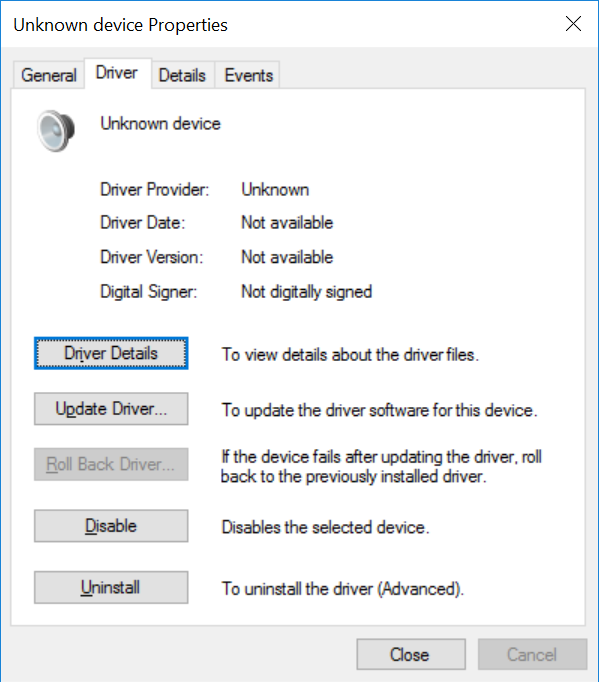The height and width of the screenshot is (682, 599).
Task: Disable the selected device
Action: point(111,526)
